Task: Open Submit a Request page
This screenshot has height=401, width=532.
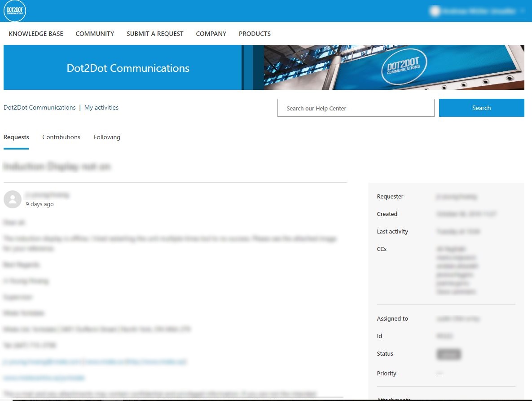Action: (x=155, y=34)
